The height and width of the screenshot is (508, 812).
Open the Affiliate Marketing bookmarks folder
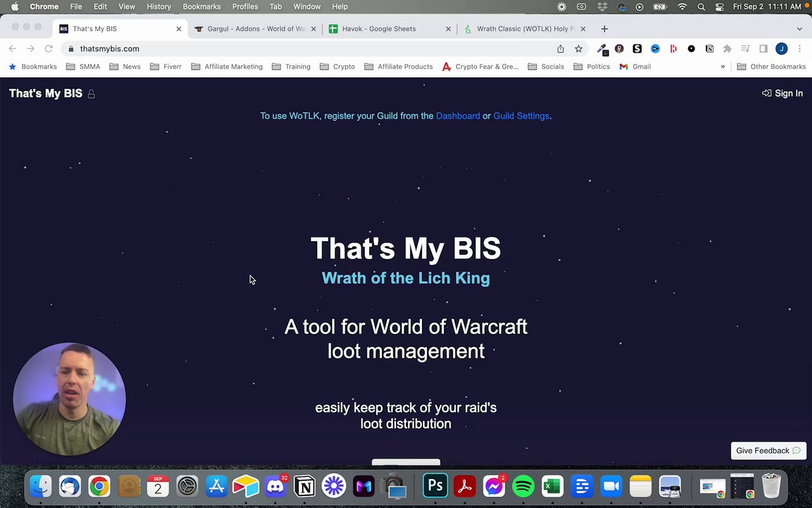tap(226, 67)
